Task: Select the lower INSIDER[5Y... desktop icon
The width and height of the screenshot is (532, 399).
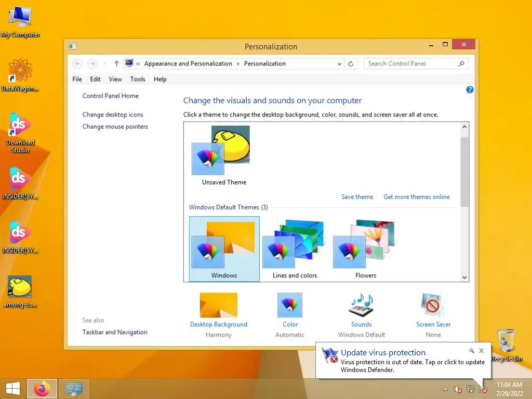Action: [x=20, y=237]
